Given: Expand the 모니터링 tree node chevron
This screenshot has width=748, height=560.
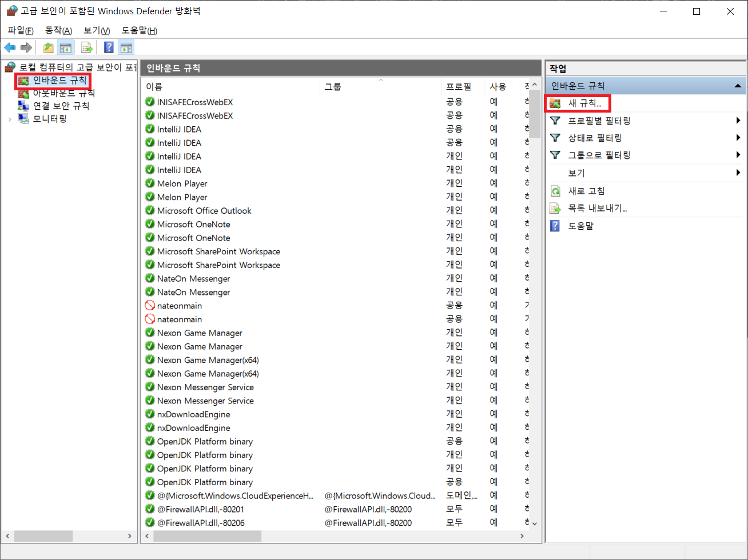Looking at the screenshot, I should (x=10, y=119).
